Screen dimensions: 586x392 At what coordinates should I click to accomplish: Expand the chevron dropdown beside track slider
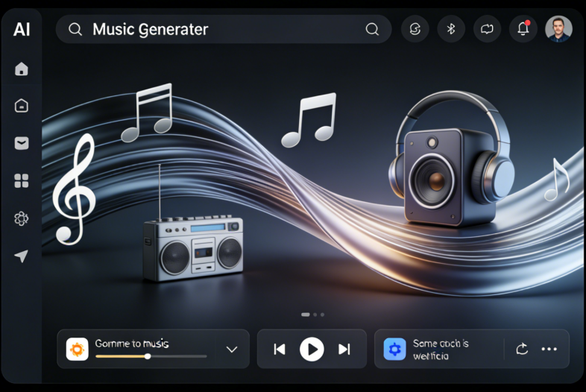232,350
